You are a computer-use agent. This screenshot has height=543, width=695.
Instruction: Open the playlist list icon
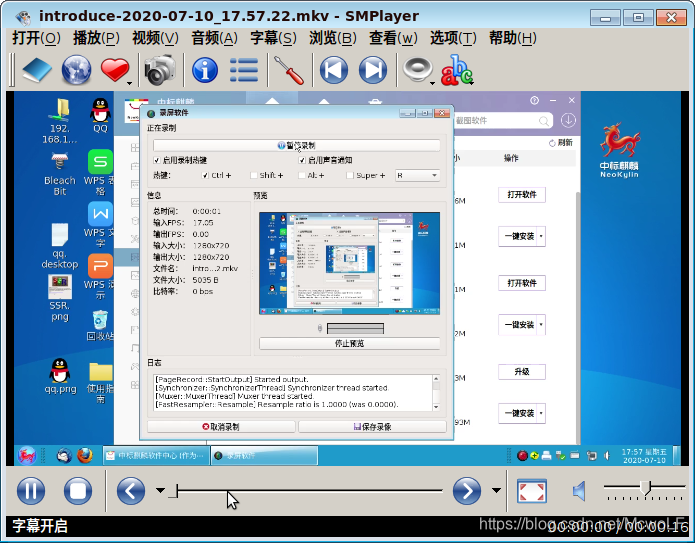244,70
